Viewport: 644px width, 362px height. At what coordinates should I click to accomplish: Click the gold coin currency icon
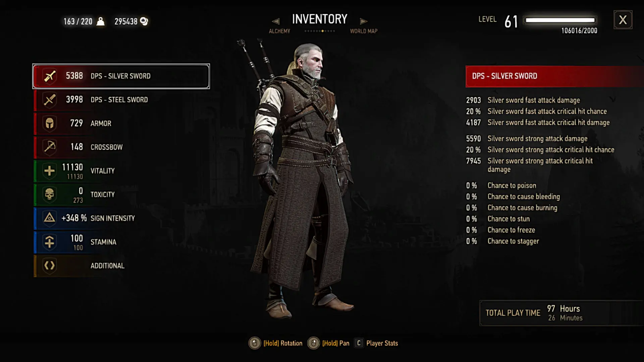[144, 21]
